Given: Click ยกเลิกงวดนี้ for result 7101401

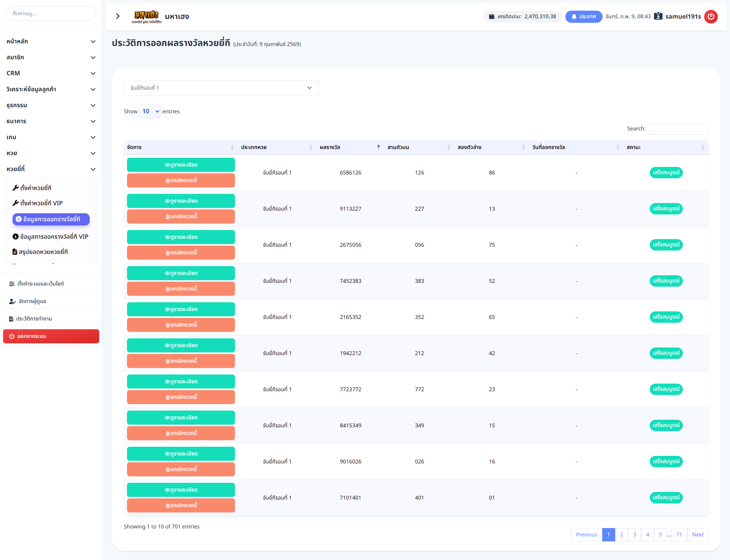Looking at the screenshot, I should tap(181, 505).
